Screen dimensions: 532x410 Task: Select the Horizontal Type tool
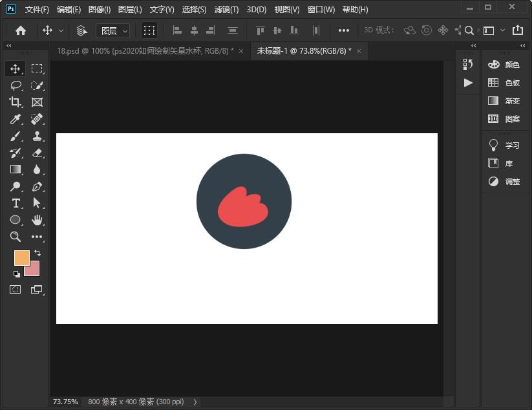click(x=16, y=203)
